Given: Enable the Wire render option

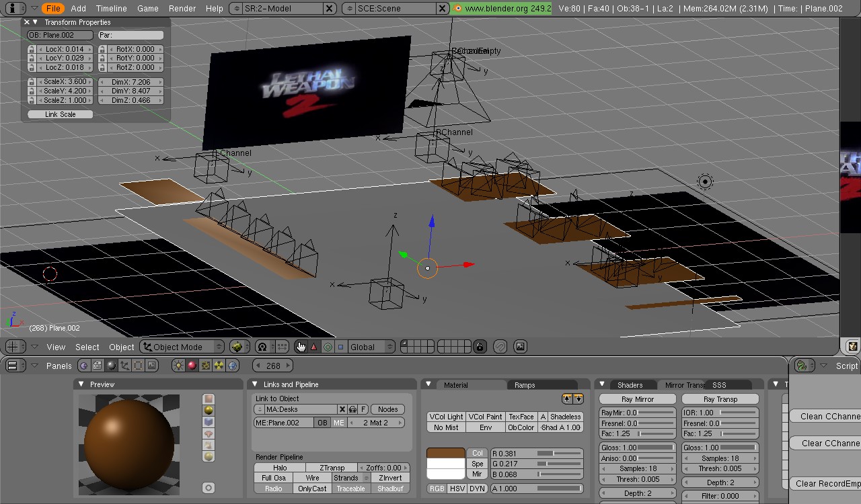Looking at the screenshot, I should point(313,478).
